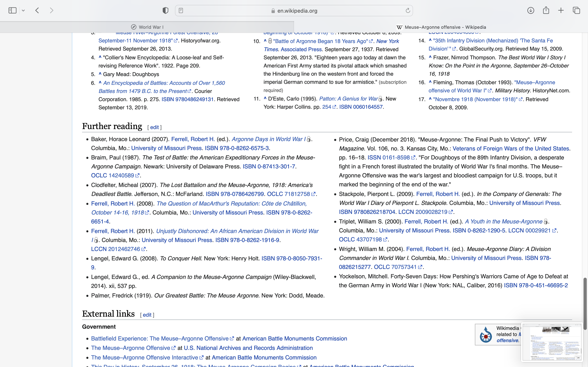Jump back via citation 11 caret
This screenshot has width=588, height=367.
tap(265, 98)
